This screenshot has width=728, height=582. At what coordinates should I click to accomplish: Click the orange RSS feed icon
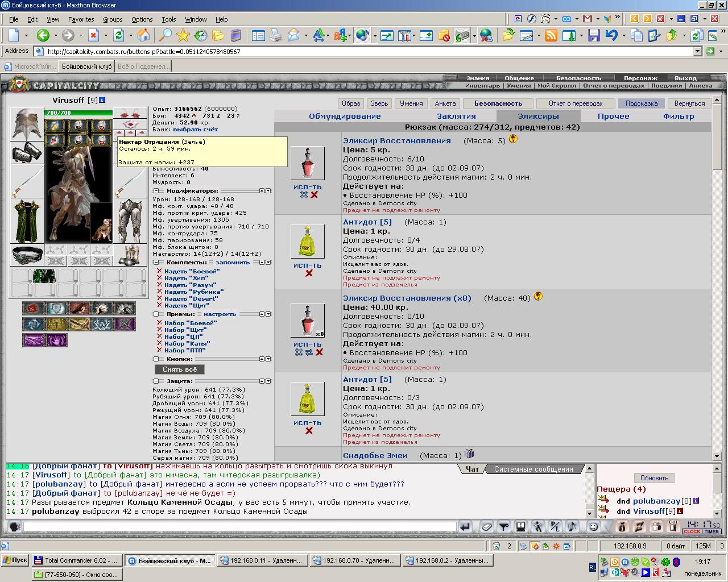click(x=551, y=36)
